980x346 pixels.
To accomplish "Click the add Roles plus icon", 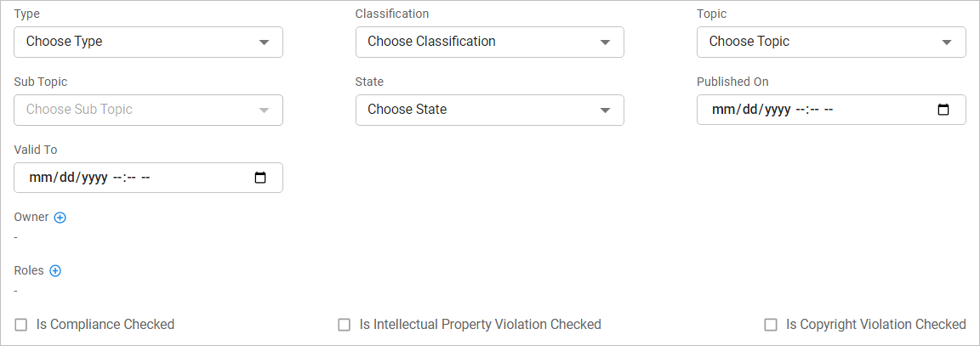I will coord(55,271).
